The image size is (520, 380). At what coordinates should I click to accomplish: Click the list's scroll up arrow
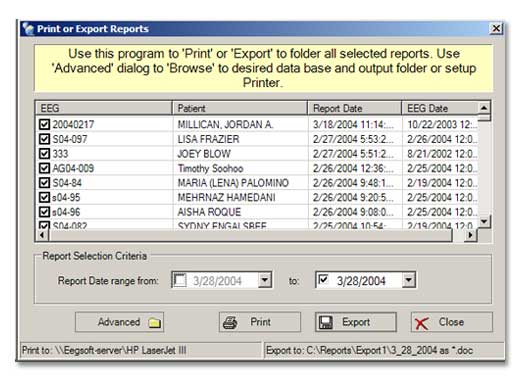coord(484,108)
